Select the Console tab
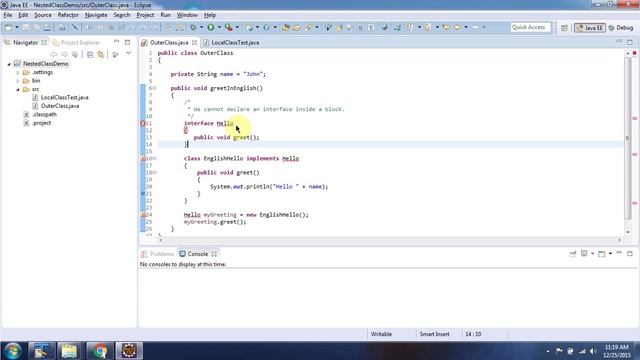Screen dimensions: 640x360 pyautogui.click(x=198, y=254)
